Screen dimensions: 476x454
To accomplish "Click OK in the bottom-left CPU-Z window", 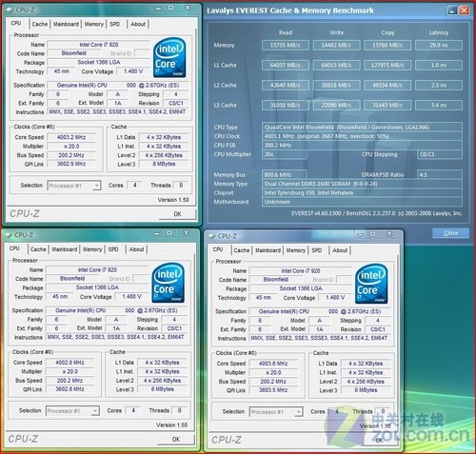I will tap(176, 439).
